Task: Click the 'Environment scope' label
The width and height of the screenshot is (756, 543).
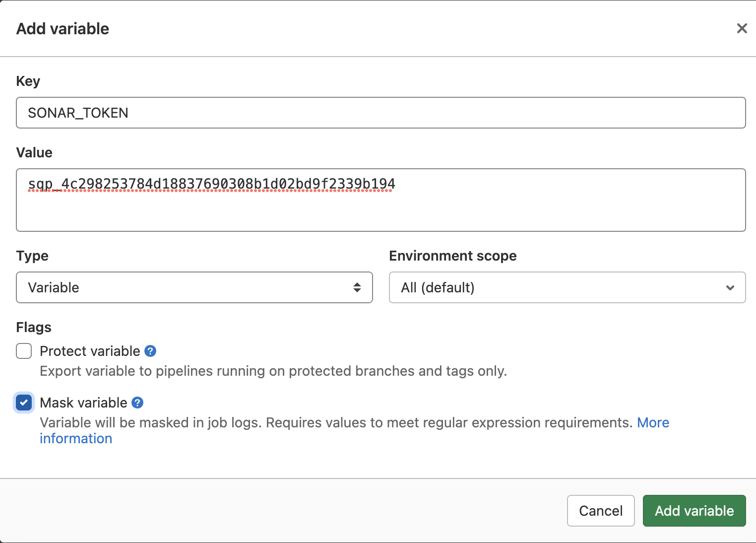Action: pyautogui.click(x=452, y=256)
